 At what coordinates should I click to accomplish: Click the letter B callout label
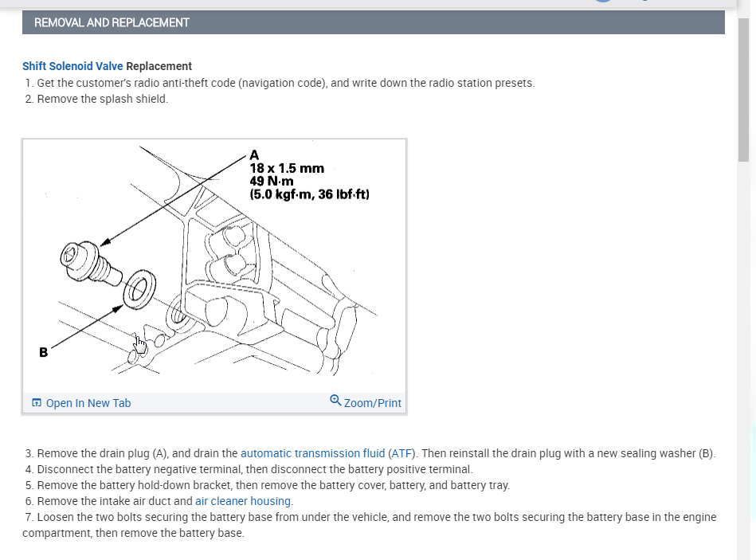tap(43, 352)
